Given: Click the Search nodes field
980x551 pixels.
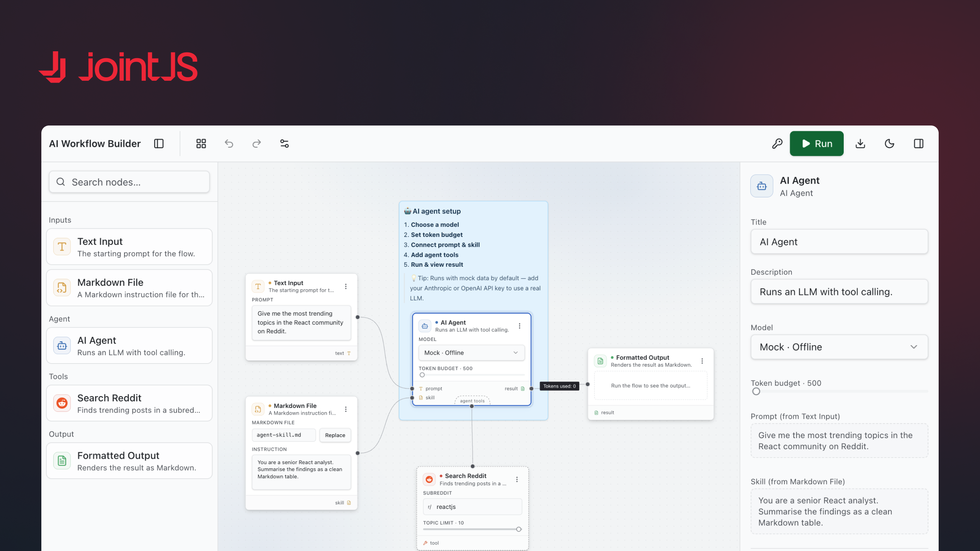Looking at the screenshot, I should 129,182.
